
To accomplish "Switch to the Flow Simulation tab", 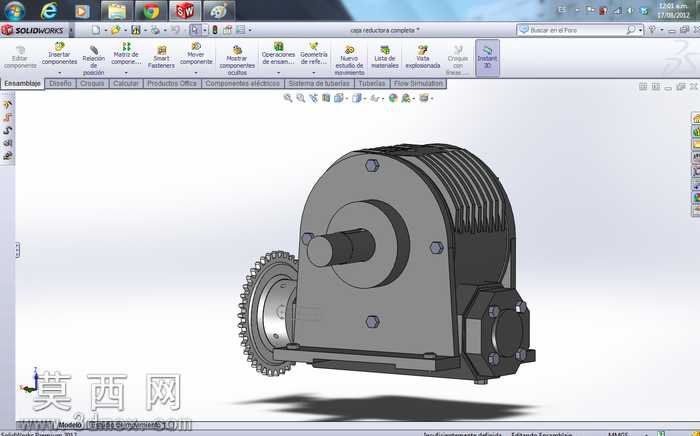I will point(418,83).
